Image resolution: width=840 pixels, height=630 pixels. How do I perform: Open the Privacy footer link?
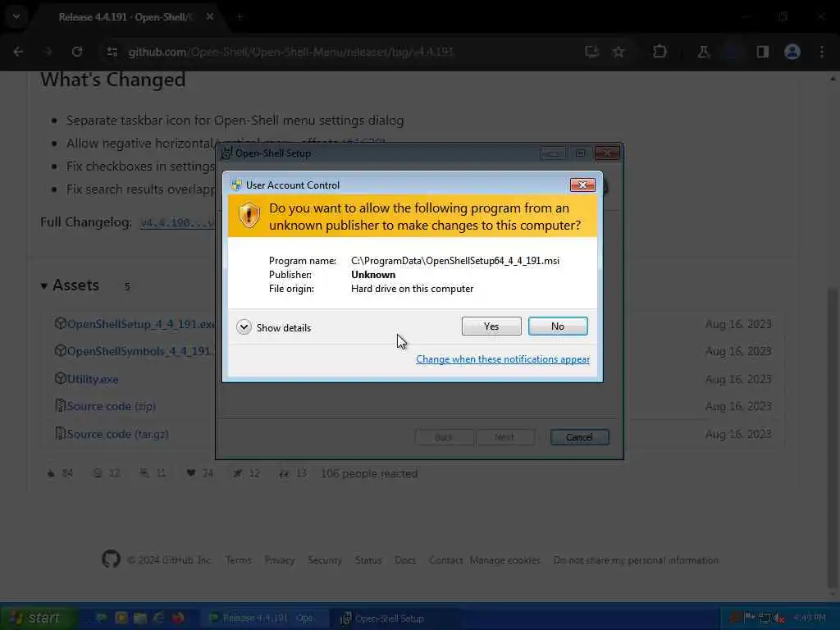[x=280, y=559]
